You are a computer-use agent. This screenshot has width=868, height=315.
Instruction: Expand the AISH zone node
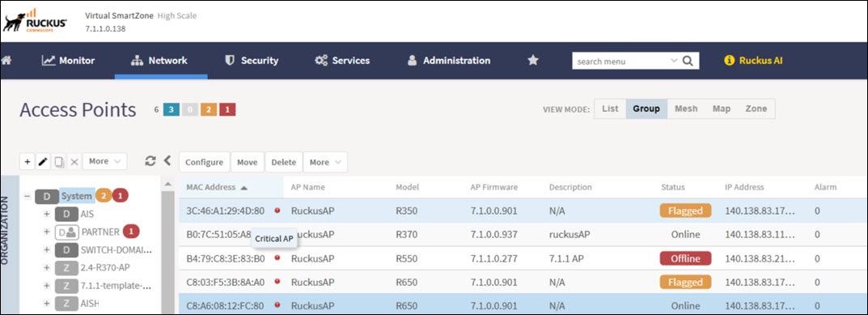(x=46, y=304)
